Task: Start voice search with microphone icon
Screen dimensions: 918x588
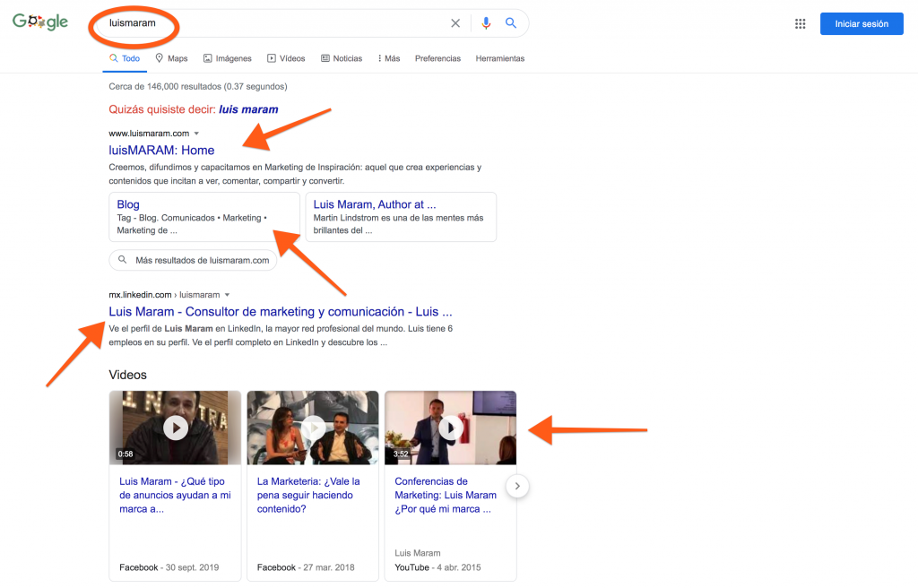Action: click(x=486, y=23)
